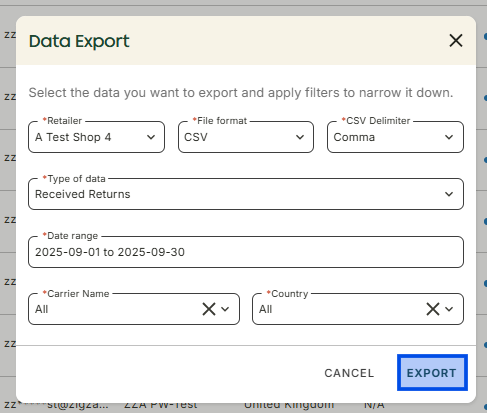Click the Cancel button
Image resolution: width=487 pixels, height=413 pixels.
(x=349, y=373)
